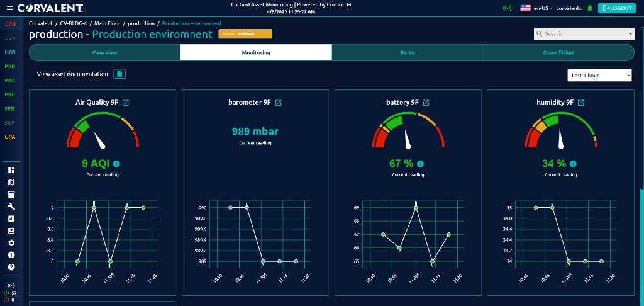Click Production environment breadcrumb

pos(192,23)
